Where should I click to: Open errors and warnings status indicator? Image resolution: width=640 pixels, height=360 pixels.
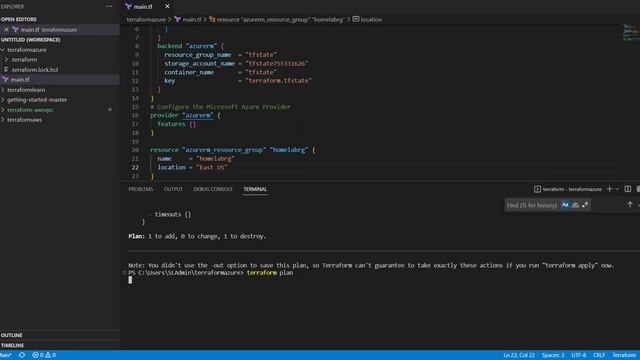coord(44,355)
